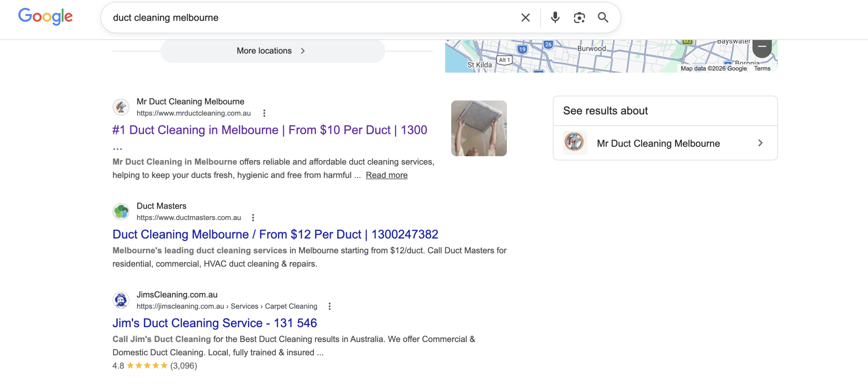This screenshot has height=388, width=868.
Task: Open map Terms link
Action: point(762,69)
